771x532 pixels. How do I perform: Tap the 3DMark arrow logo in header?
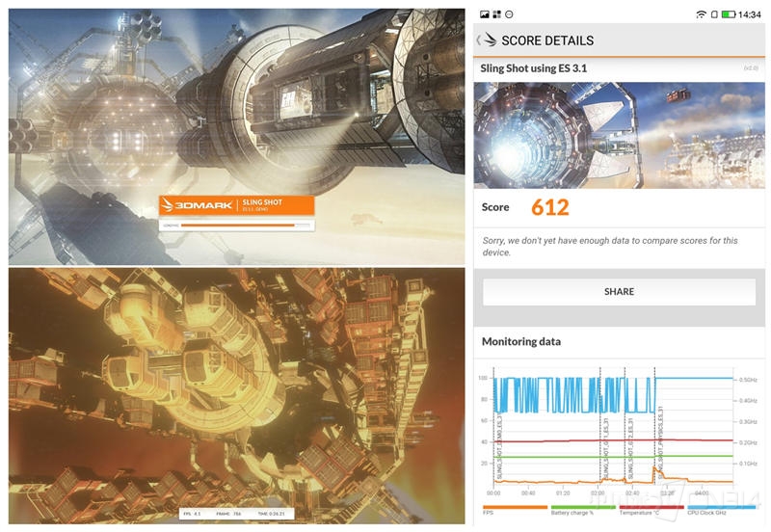coord(490,40)
